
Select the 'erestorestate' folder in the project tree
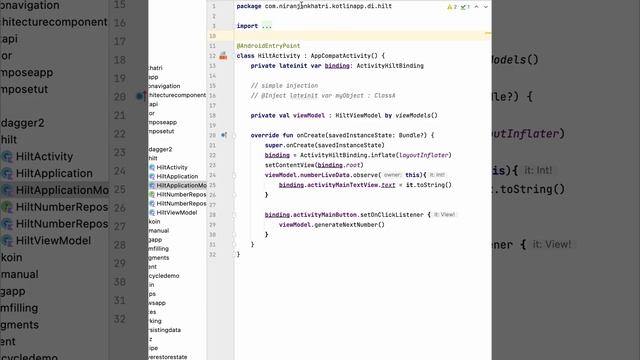coord(168,357)
